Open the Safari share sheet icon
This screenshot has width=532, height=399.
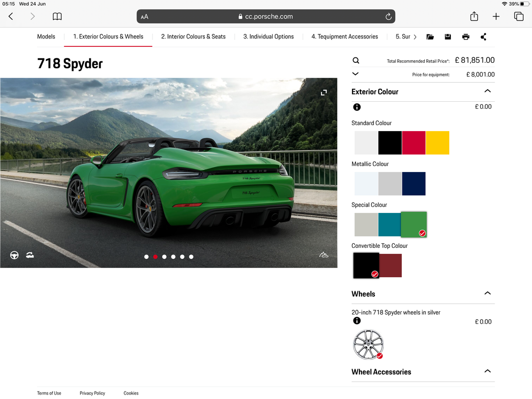(x=474, y=16)
